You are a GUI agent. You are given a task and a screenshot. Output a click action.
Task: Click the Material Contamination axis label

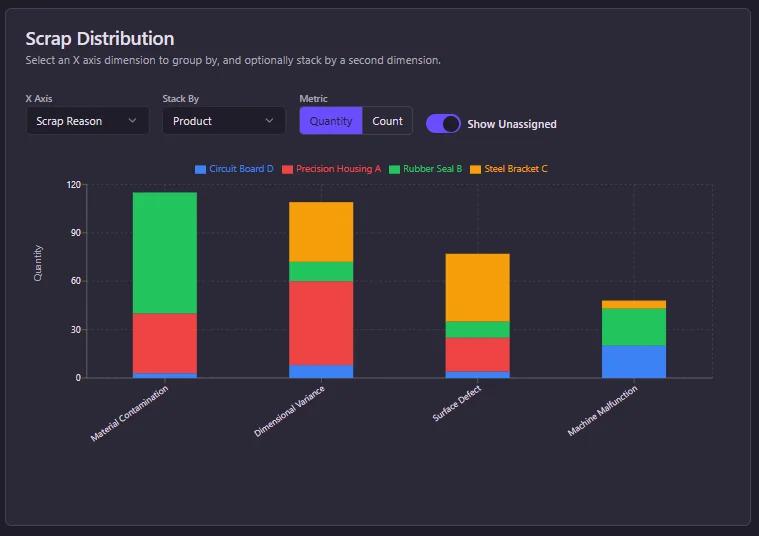pyautogui.click(x=130, y=413)
